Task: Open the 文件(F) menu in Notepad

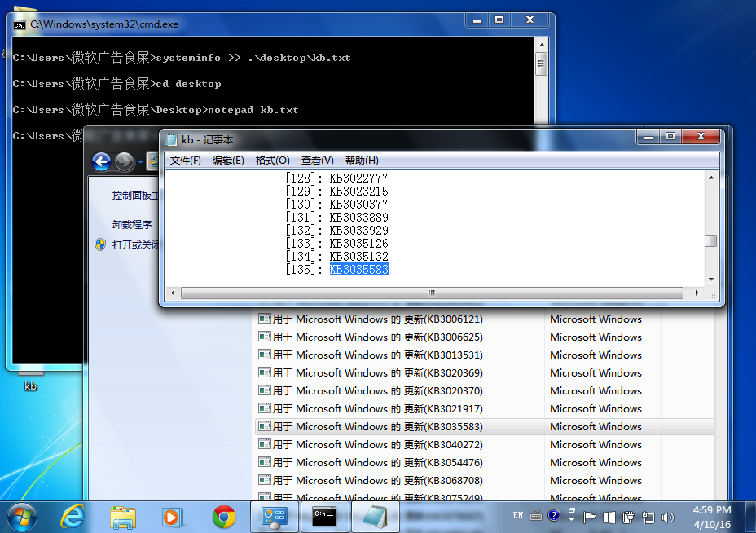Action: [185, 160]
